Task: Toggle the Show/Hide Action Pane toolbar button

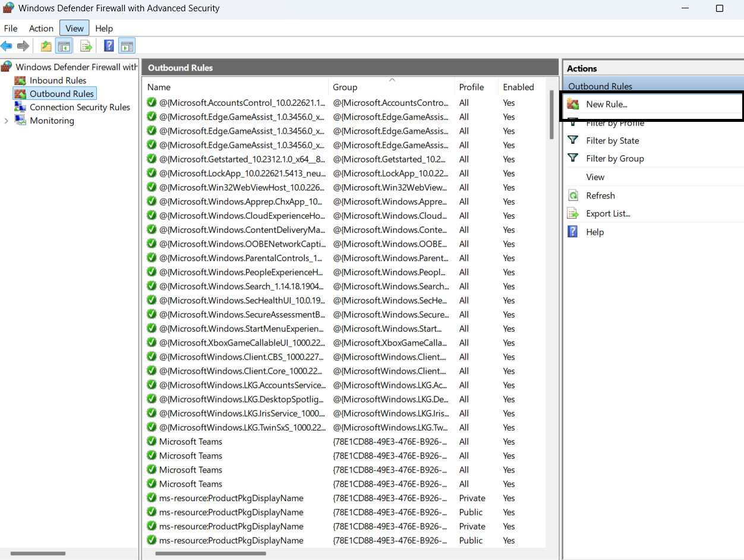Action: point(127,46)
